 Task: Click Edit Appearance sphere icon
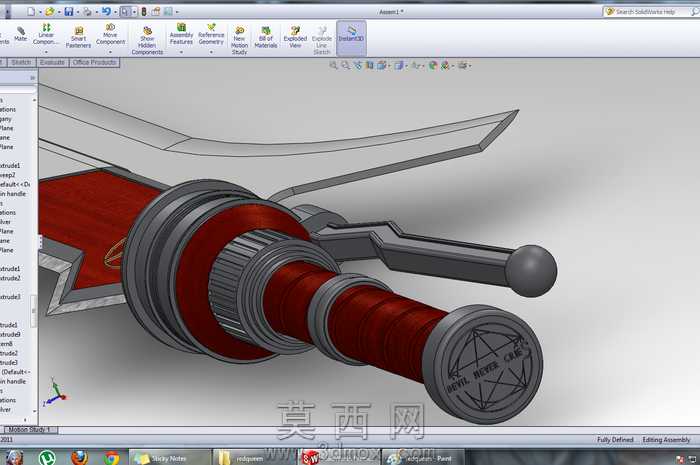coord(433,66)
